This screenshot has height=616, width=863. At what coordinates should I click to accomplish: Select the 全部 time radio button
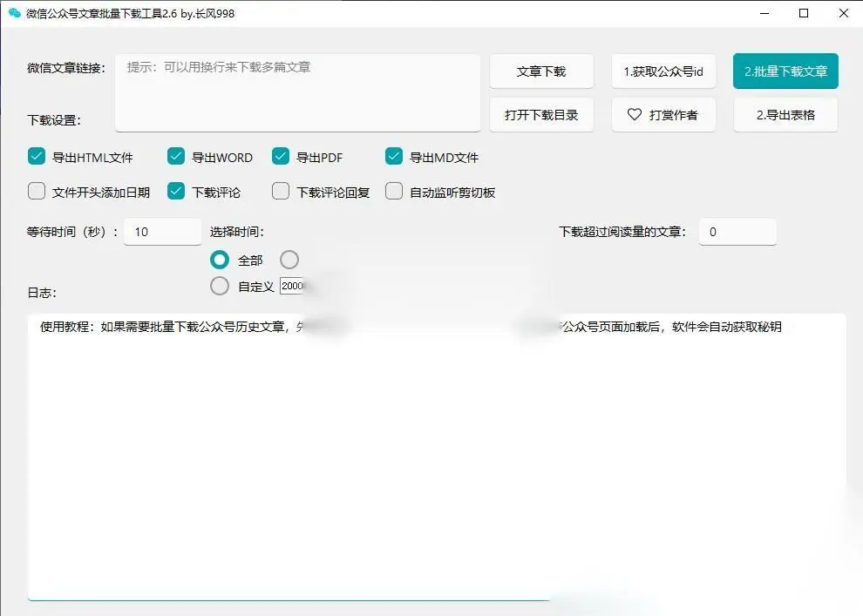(x=220, y=260)
